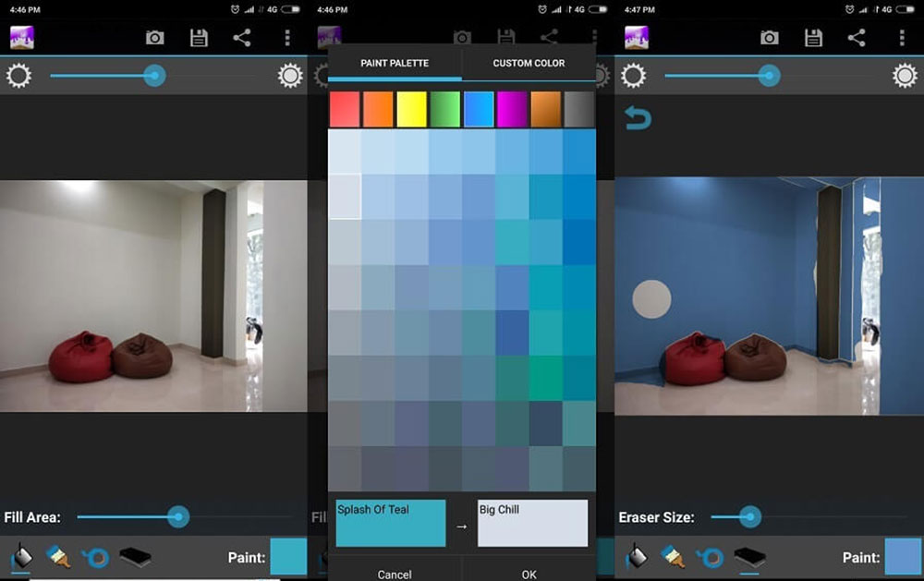Image resolution: width=924 pixels, height=581 pixels.
Task: Tap the share icon on the Fill Area screen
Action: (241, 38)
